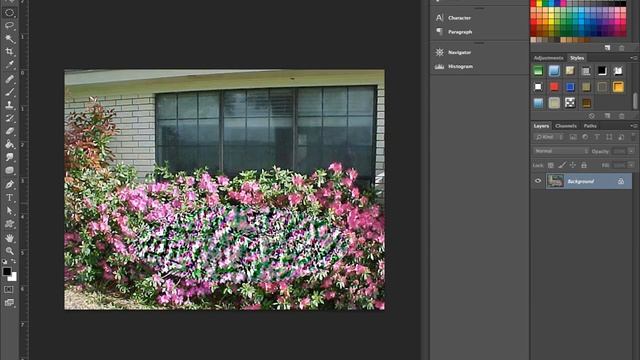Screen dimensions: 640x360
Task: Select the Magic Wand tool
Action: coord(9,39)
